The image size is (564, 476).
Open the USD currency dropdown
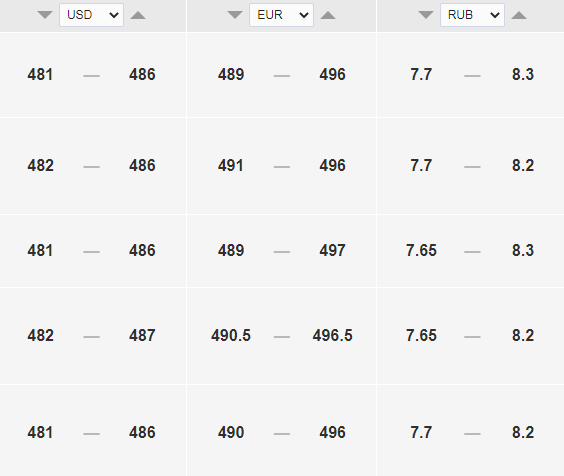point(91,15)
